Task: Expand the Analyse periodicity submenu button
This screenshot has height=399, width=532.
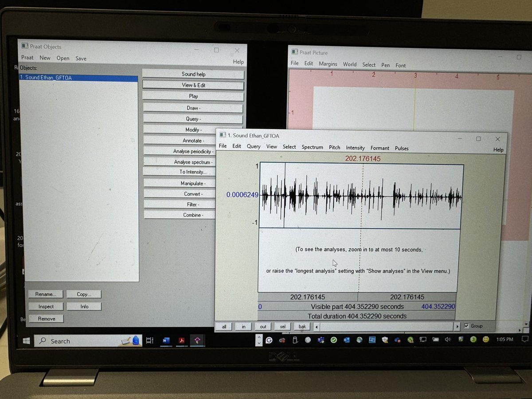Action: pyautogui.click(x=179, y=151)
